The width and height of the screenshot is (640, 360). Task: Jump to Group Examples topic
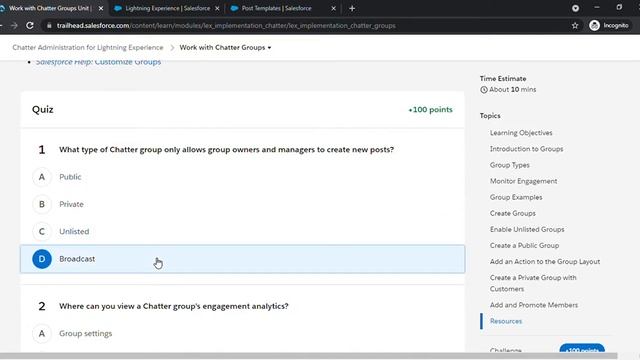516,197
